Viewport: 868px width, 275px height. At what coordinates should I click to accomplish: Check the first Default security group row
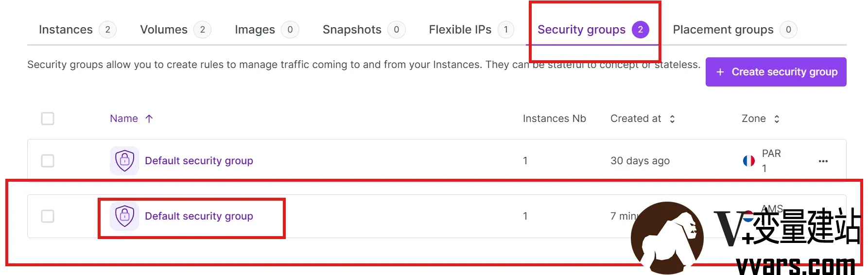point(48,161)
